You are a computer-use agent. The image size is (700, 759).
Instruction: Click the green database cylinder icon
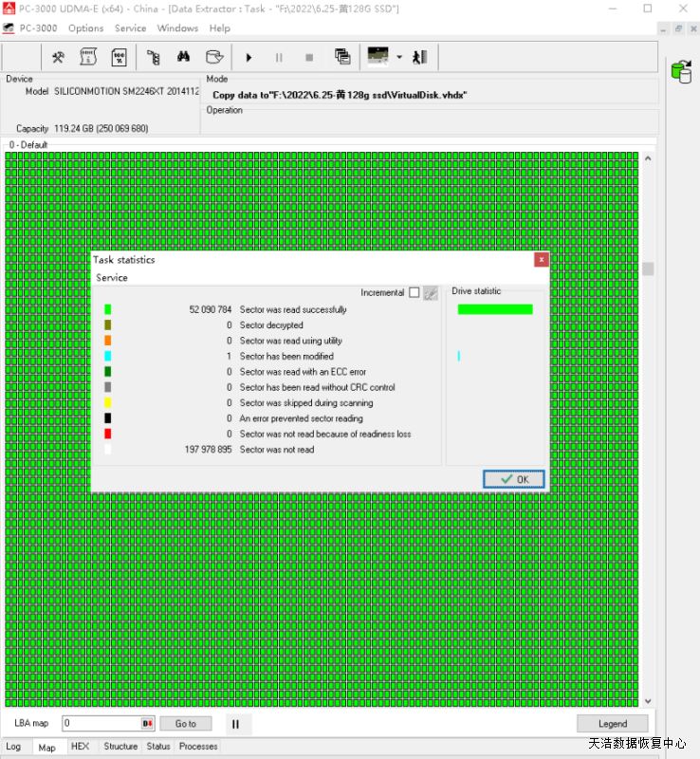[680, 71]
